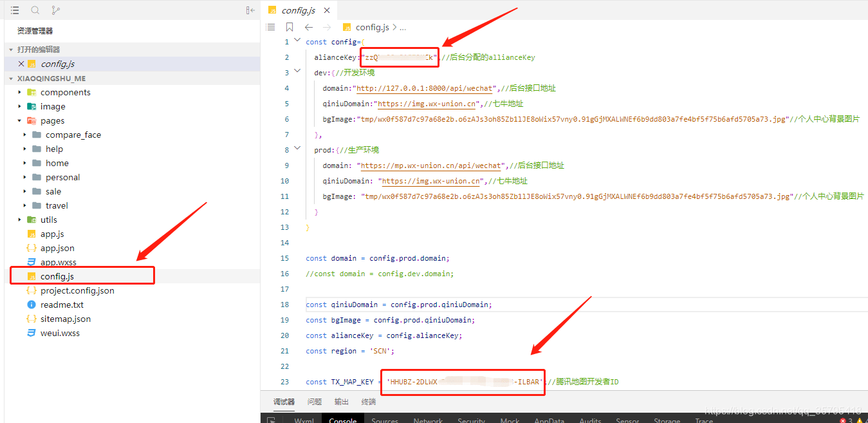Go forward with the right arrow
Viewport: 868px width, 423px height.
327,27
